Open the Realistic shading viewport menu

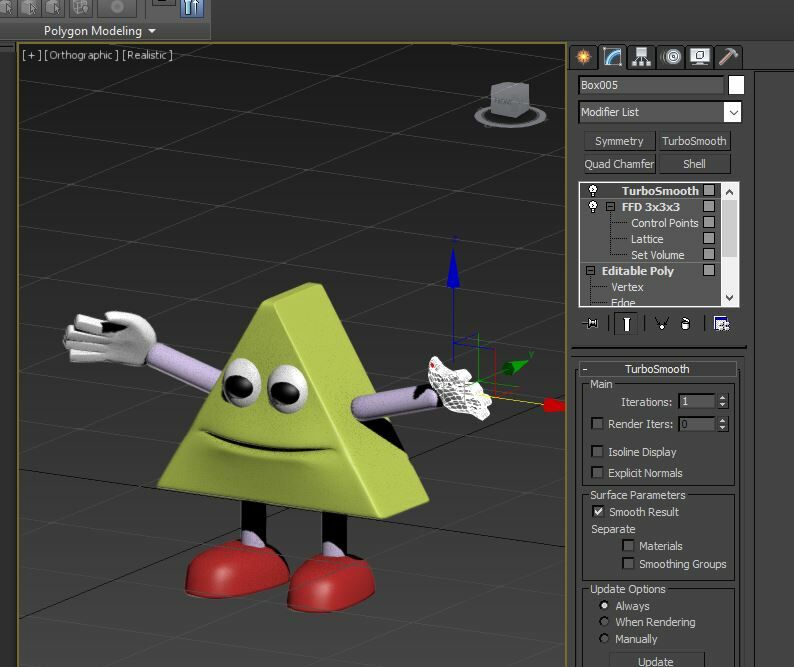pyautogui.click(x=148, y=55)
